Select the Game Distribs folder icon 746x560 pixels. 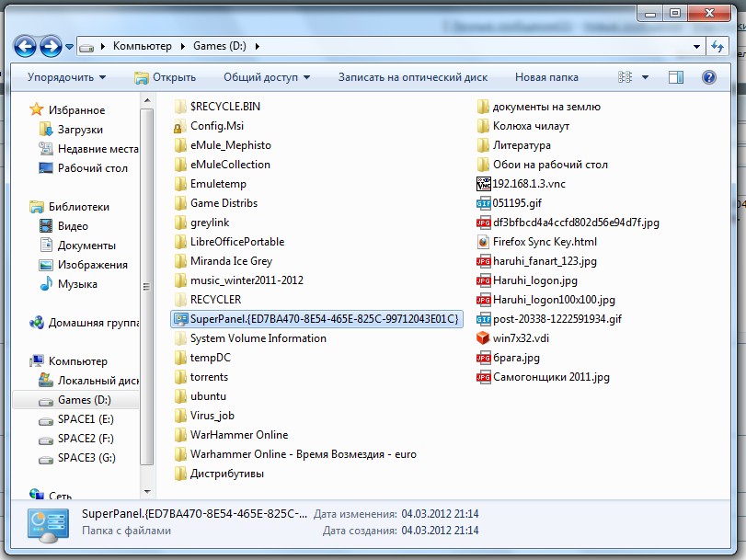click(180, 203)
